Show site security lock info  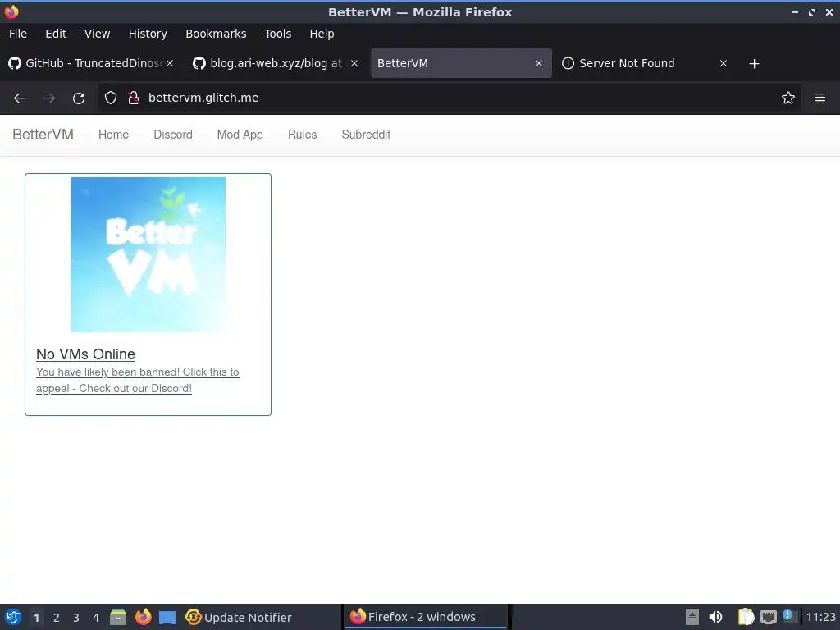pyautogui.click(x=134, y=98)
